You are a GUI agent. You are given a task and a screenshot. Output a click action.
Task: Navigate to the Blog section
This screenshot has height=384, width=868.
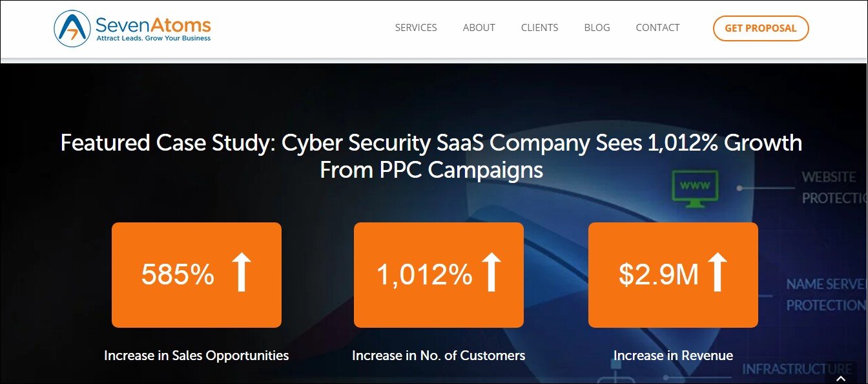(x=597, y=28)
